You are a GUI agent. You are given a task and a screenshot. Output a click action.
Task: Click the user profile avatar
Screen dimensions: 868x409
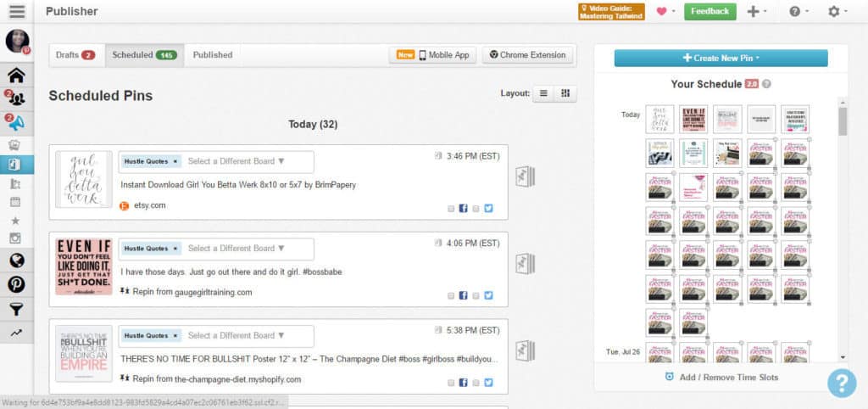tap(17, 41)
